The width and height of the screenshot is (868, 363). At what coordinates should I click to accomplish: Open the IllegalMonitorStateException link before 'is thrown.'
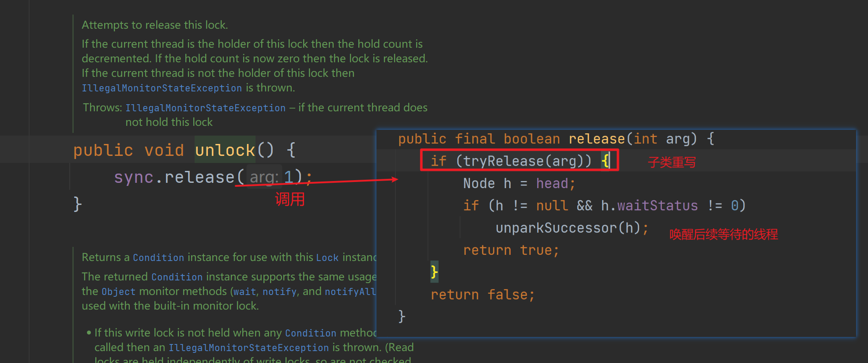[162, 88]
